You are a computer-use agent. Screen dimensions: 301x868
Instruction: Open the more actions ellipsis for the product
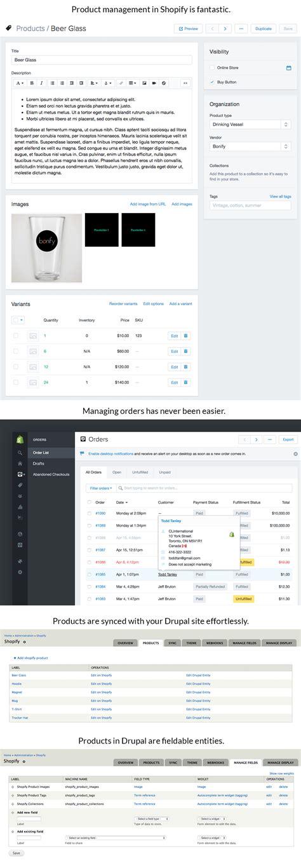click(241, 29)
